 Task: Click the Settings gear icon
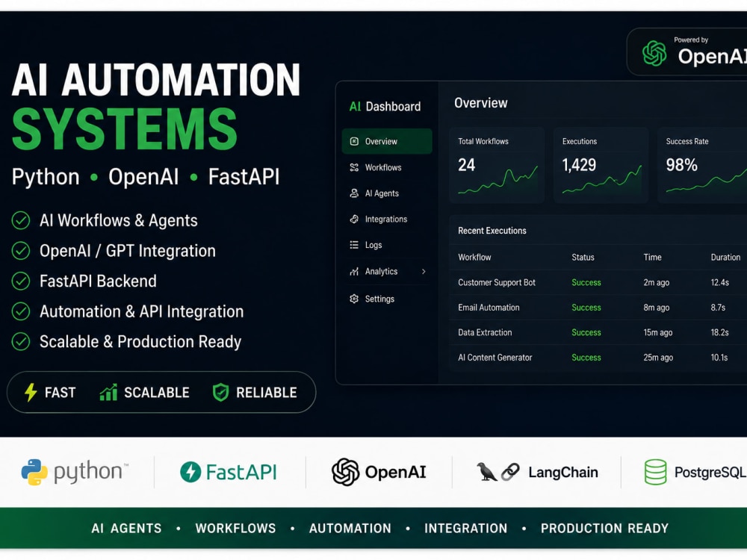(354, 299)
